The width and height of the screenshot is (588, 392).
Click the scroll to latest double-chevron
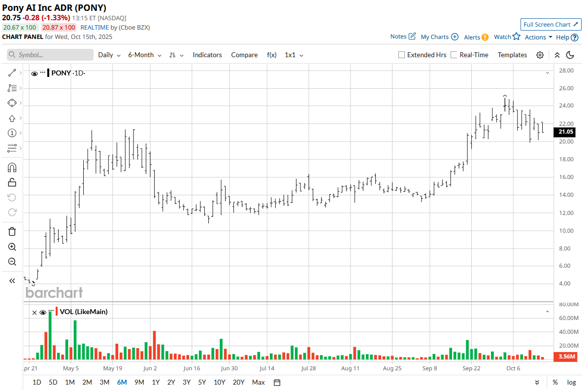coord(537,382)
